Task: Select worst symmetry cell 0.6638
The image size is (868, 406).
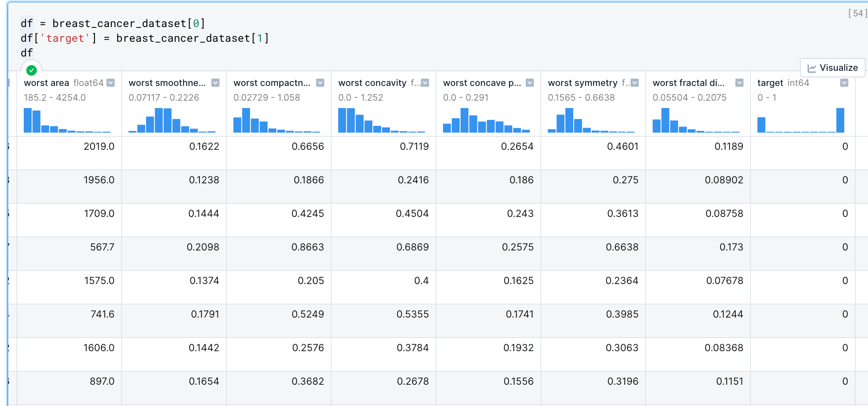Action: 622,247
